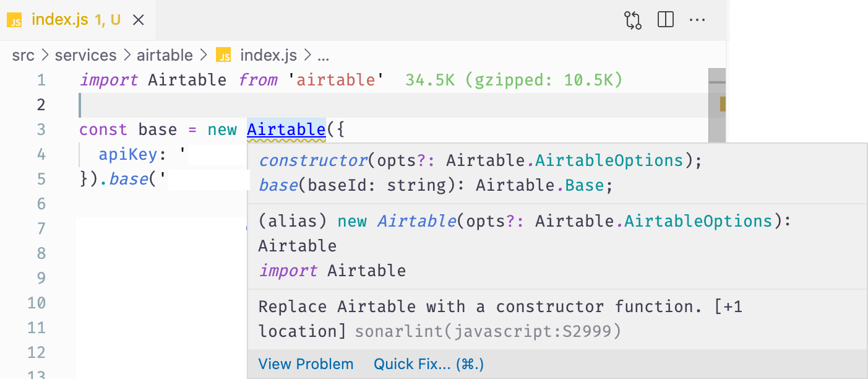Click the line number 7 gutter

(x=41, y=229)
